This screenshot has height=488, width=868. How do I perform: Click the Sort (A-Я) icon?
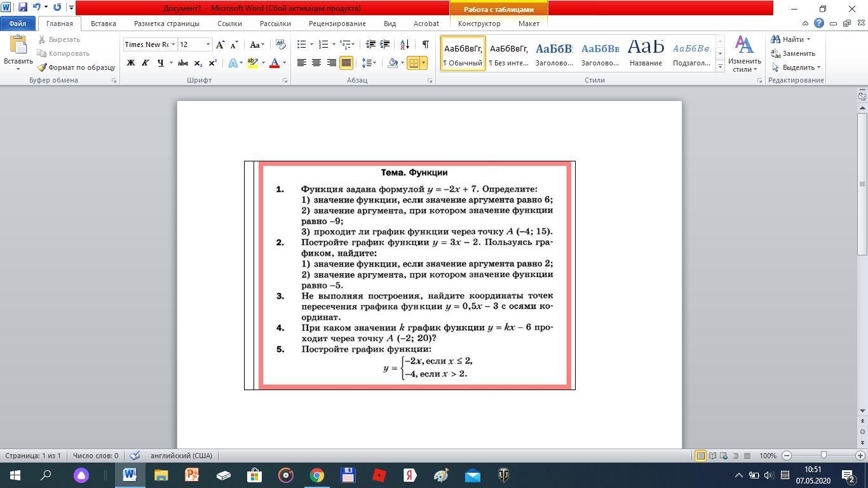tap(405, 44)
